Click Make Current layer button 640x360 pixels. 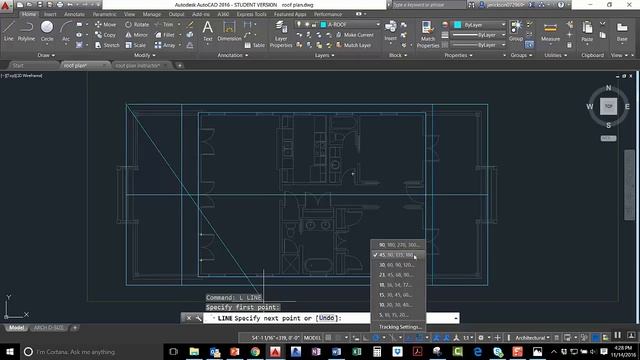355,35
